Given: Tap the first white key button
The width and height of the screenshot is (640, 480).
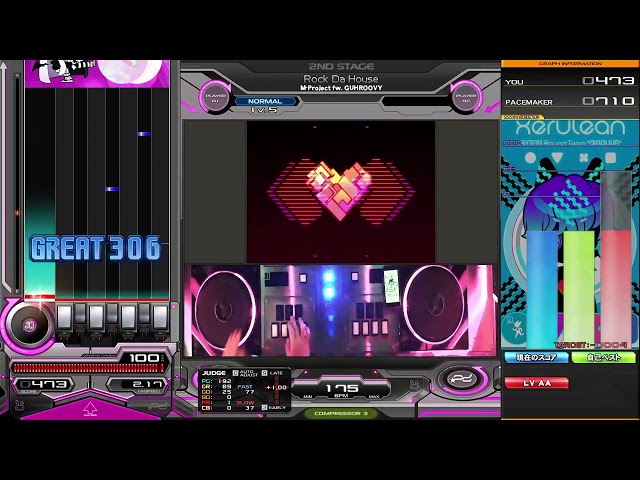Looking at the screenshot, I should tap(64, 317).
